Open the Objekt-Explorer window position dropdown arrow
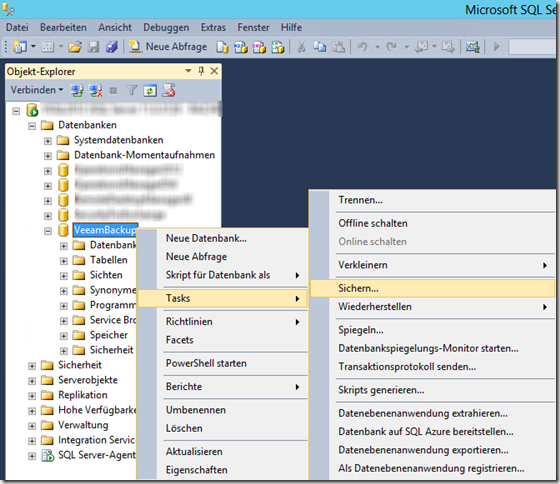This screenshot has width=560, height=484. [188, 71]
